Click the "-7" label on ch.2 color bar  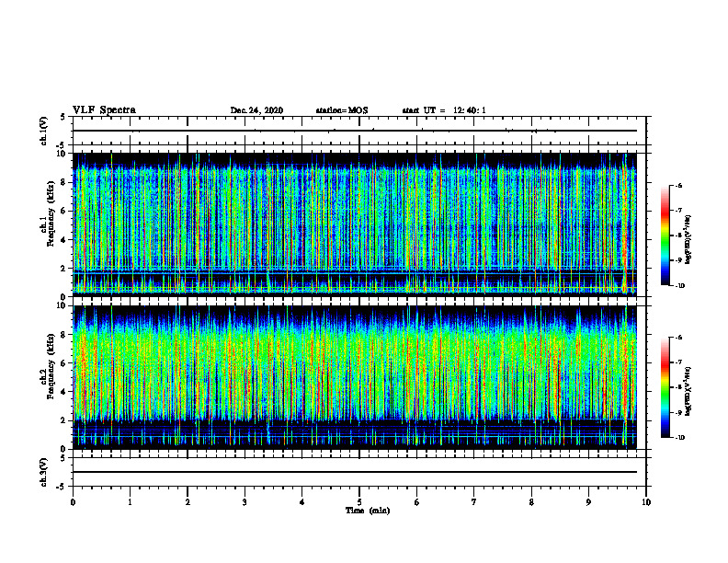(678, 362)
